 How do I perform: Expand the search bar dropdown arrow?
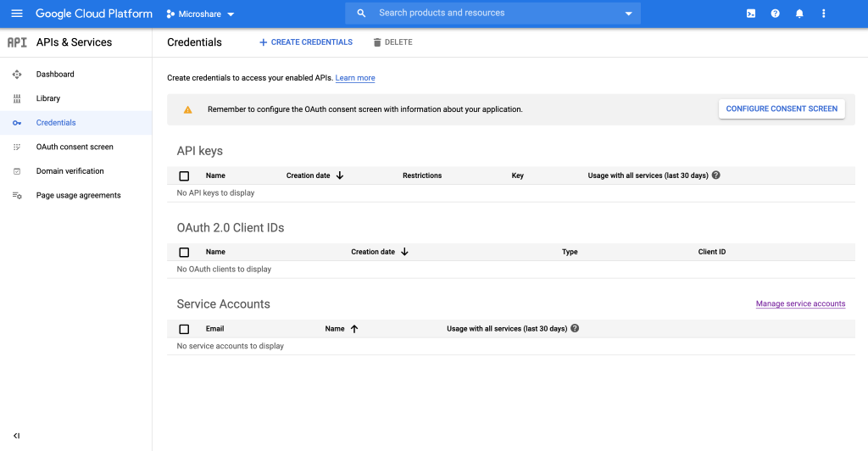click(x=628, y=14)
